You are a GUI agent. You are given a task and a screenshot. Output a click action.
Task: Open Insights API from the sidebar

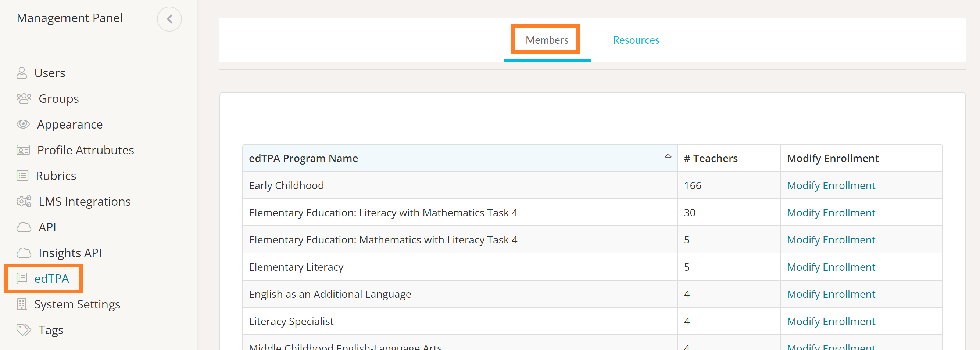click(70, 253)
